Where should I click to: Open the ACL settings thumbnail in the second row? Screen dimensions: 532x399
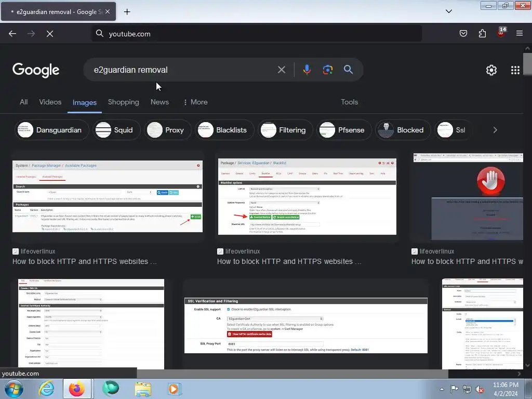coord(483,324)
